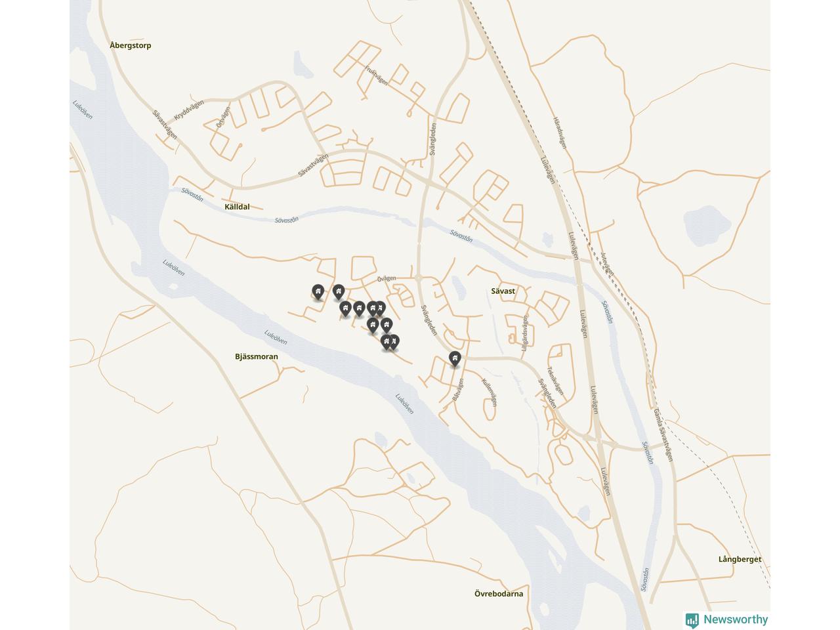Click the Övrebodarna place label
The image size is (840, 630).
(499, 594)
